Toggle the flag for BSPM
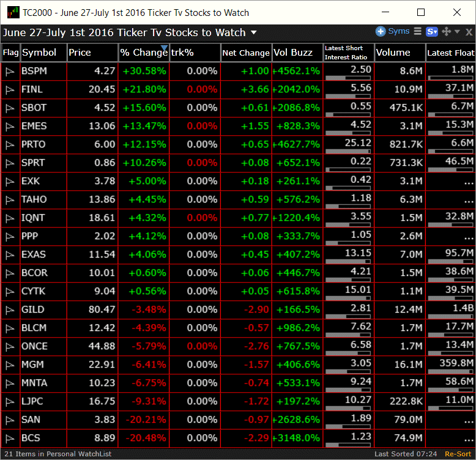Screen dimensions: 476x460 (10, 72)
